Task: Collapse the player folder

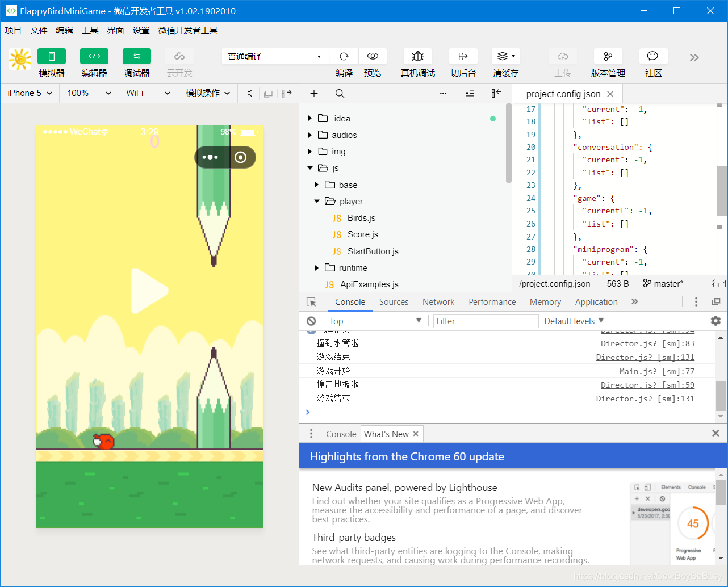Action: 317,202
